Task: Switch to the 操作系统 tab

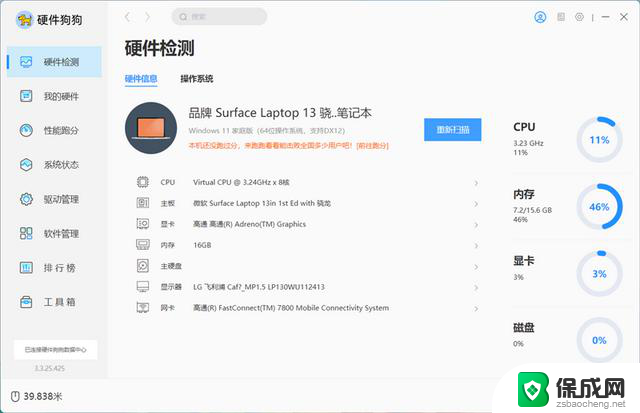Action: (197, 79)
